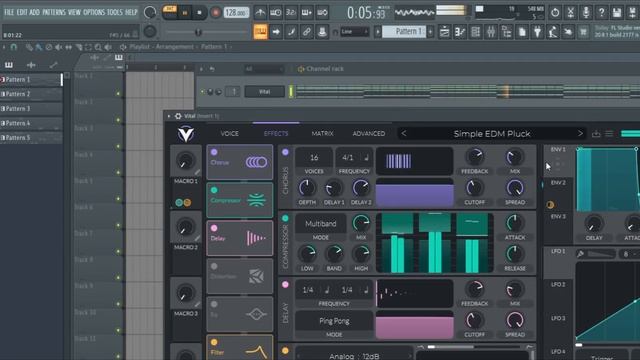Toggle the overdub icon in the toolbar
This screenshot has height=360, width=640.
(x=307, y=13)
